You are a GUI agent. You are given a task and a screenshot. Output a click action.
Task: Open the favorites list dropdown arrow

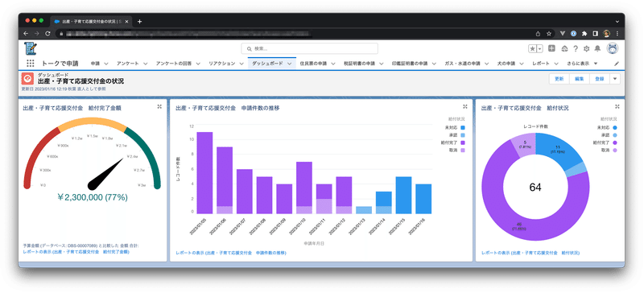click(x=539, y=48)
